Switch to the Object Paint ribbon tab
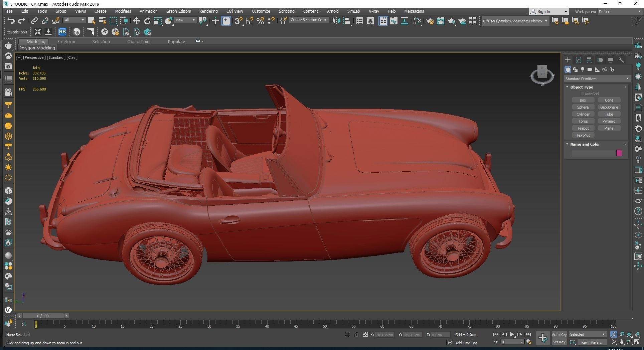The width and height of the screenshot is (644, 350). (x=139, y=41)
